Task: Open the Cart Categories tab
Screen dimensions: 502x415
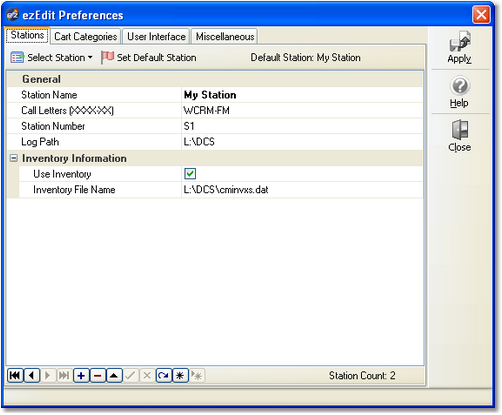Action: click(86, 36)
